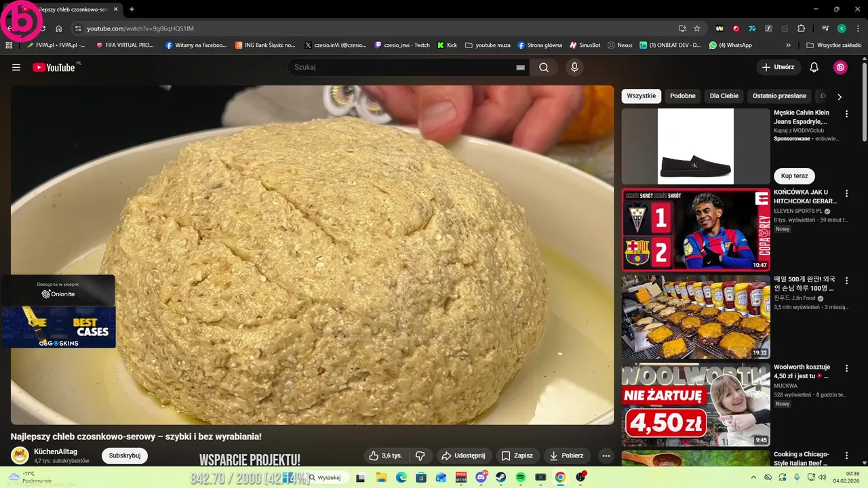Open the czesio_invi Twitch bookmark
868x488 pixels.
coord(403,45)
